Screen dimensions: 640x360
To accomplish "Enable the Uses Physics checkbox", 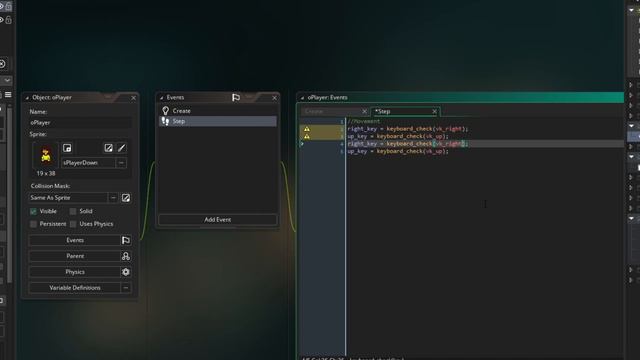I will (x=73, y=224).
